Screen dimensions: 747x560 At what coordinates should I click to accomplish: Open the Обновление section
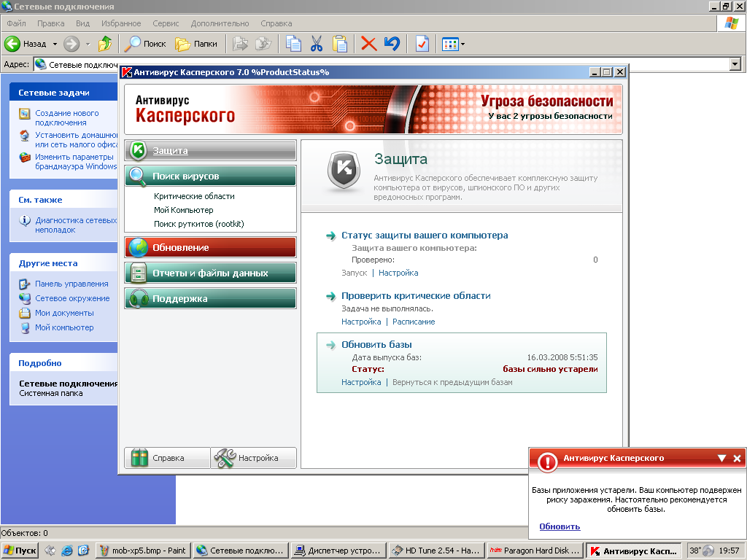(x=210, y=248)
